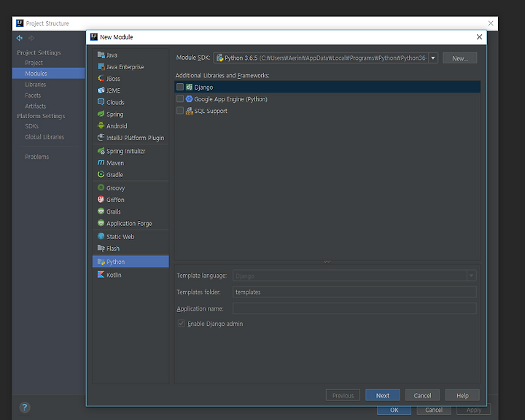Select the Android robot icon
The width and height of the screenshot is (525, 420).
point(101,125)
